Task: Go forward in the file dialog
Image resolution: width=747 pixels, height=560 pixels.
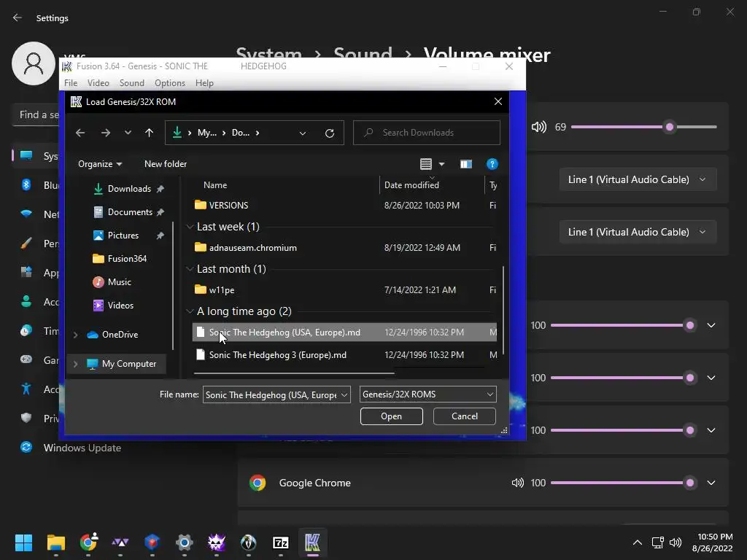Action: (106, 133)
